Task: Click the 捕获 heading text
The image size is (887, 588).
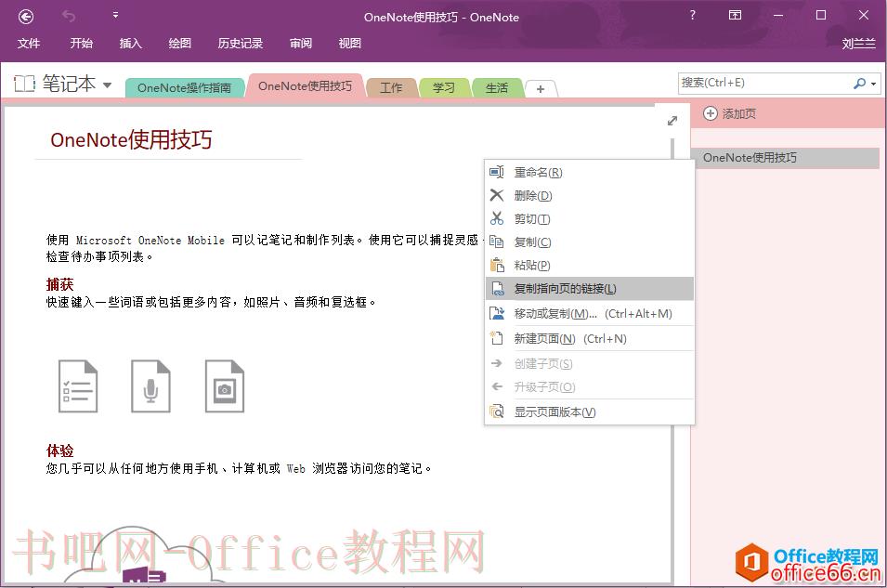Action: tap(60, 284)
